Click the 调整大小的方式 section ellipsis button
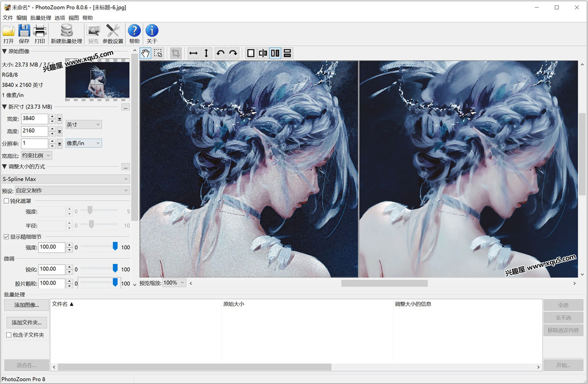This screenshot has width=588, height=384. [x=126, y=167]
